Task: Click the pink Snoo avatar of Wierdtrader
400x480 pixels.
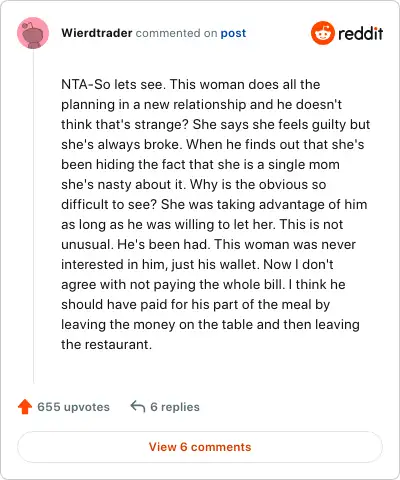Action: pyautogui.click(x=33, y=33)
